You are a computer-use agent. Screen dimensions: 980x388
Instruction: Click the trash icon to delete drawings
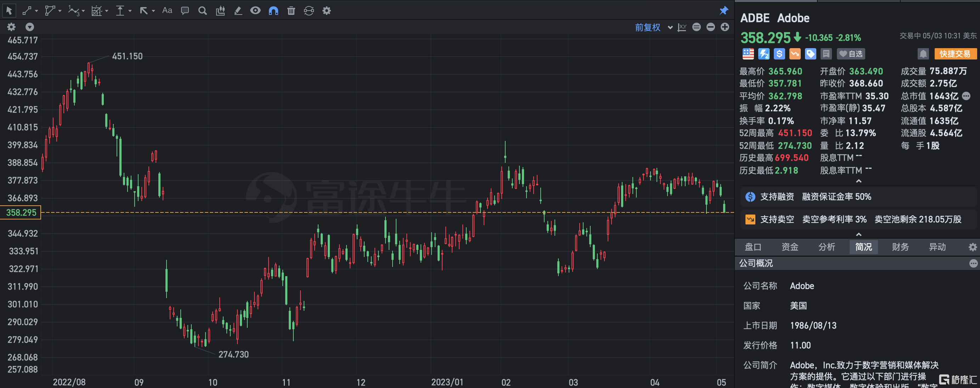(291, 11)
